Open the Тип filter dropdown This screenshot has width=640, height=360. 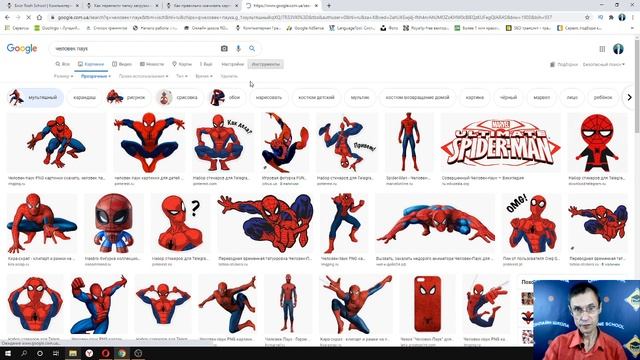(x=182, y=76)
